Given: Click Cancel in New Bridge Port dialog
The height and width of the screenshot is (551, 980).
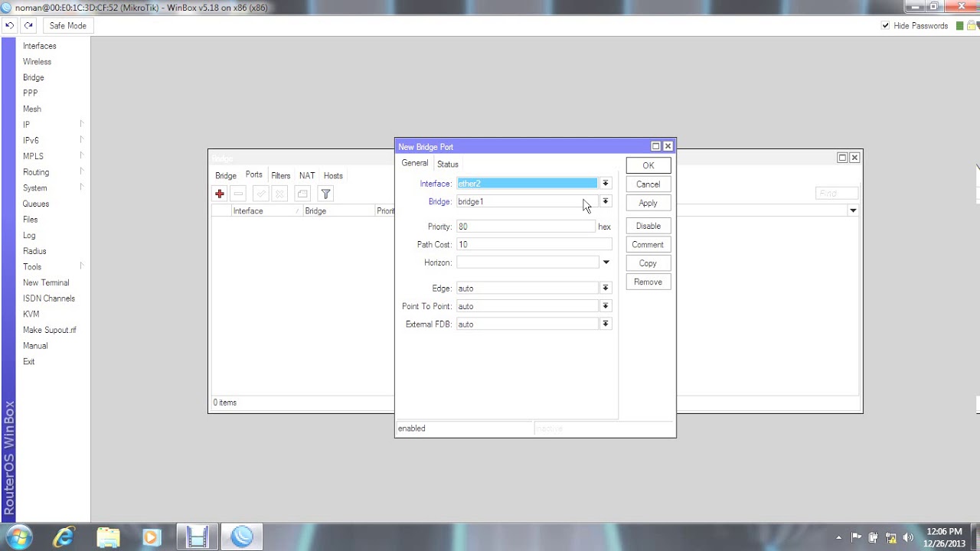Looking at the screenshot, I should point(648,184).
